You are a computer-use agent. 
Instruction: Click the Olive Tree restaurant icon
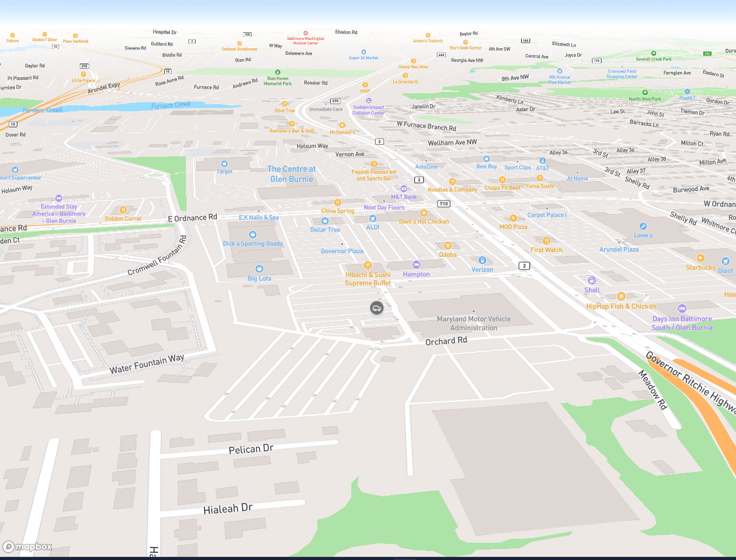[284, 104]
